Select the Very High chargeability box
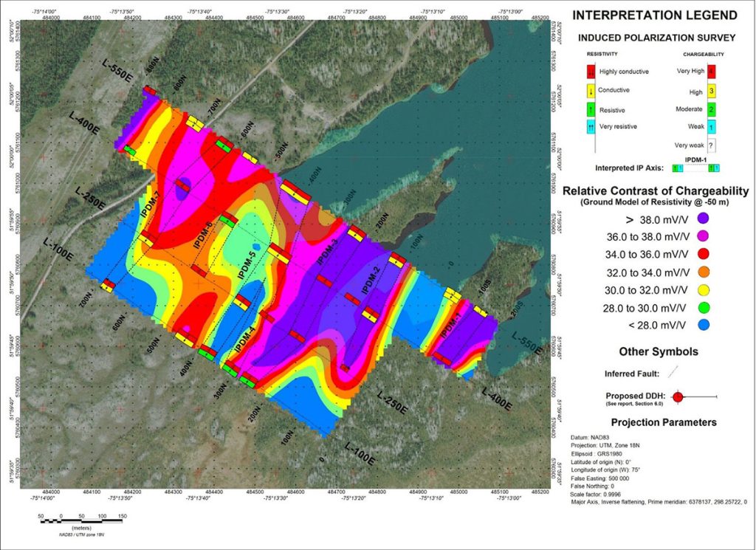 tap(709, 72)
